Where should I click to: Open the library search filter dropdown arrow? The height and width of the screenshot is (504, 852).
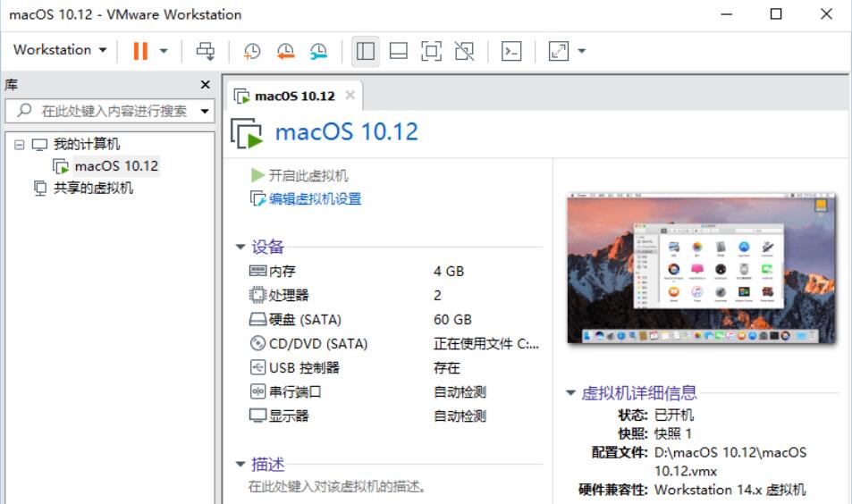click(205, 112)
